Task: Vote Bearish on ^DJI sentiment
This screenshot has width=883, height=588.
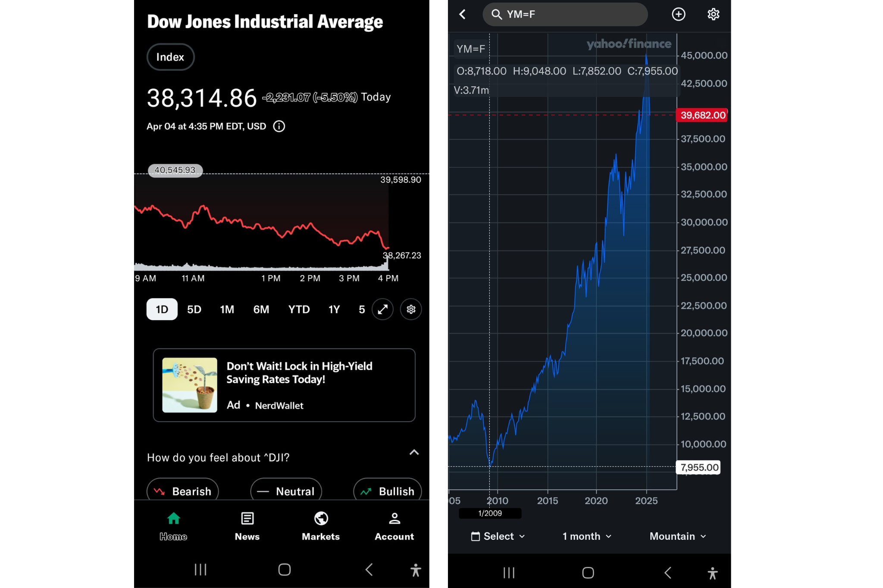Action: [x=183, y=491]
